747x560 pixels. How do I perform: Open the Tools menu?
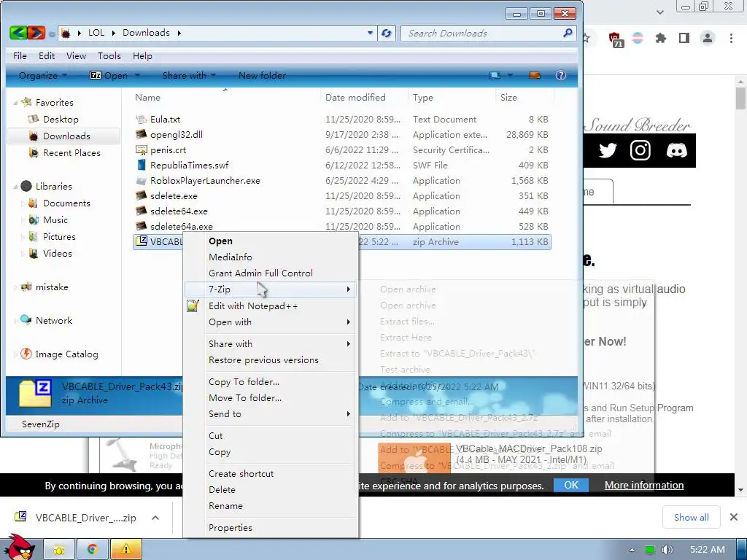click(109, 55)
